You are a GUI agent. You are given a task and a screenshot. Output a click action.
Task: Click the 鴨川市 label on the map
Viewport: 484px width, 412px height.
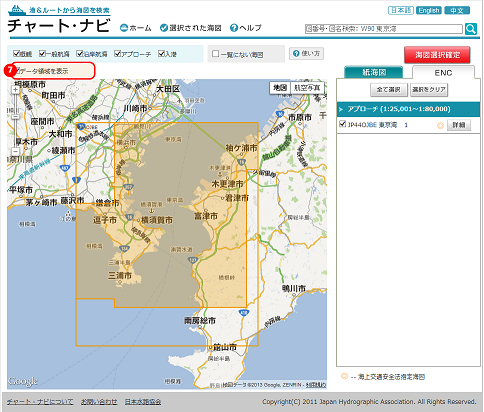coord(294,288)
